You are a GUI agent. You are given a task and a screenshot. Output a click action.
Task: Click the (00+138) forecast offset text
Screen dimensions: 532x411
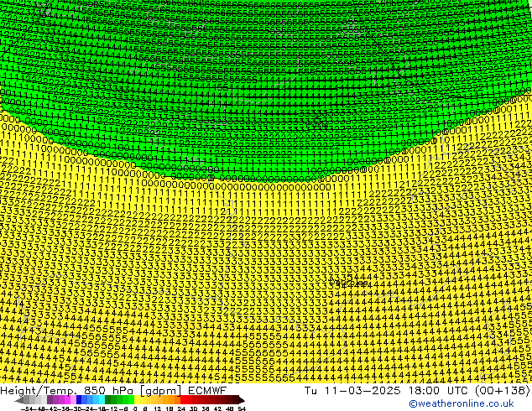[503, 390]
